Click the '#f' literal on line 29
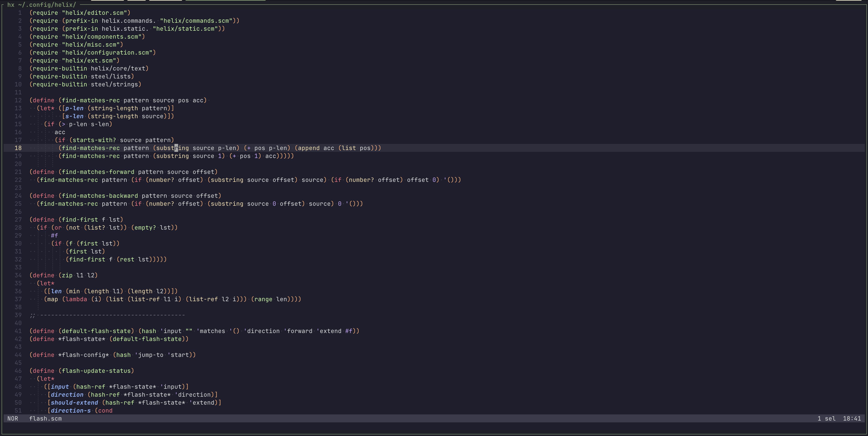This screenshot has width=868, height=436. tap(54, 235)
